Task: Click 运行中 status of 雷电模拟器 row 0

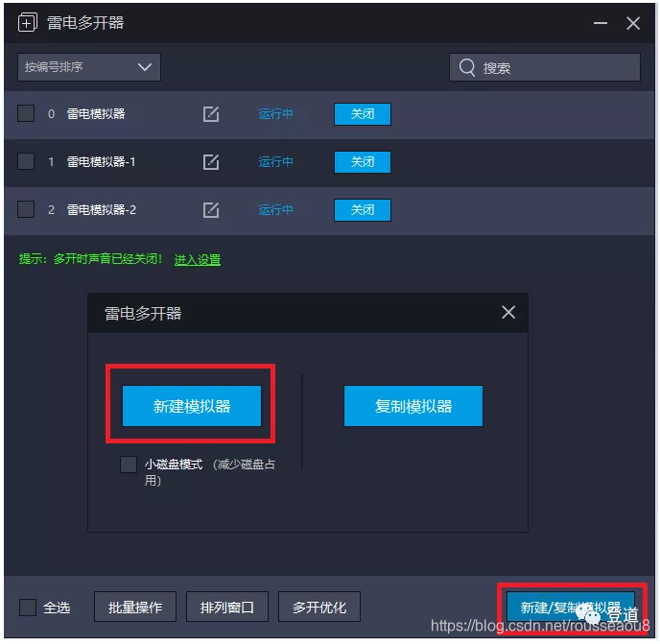Action: [275, 113]
